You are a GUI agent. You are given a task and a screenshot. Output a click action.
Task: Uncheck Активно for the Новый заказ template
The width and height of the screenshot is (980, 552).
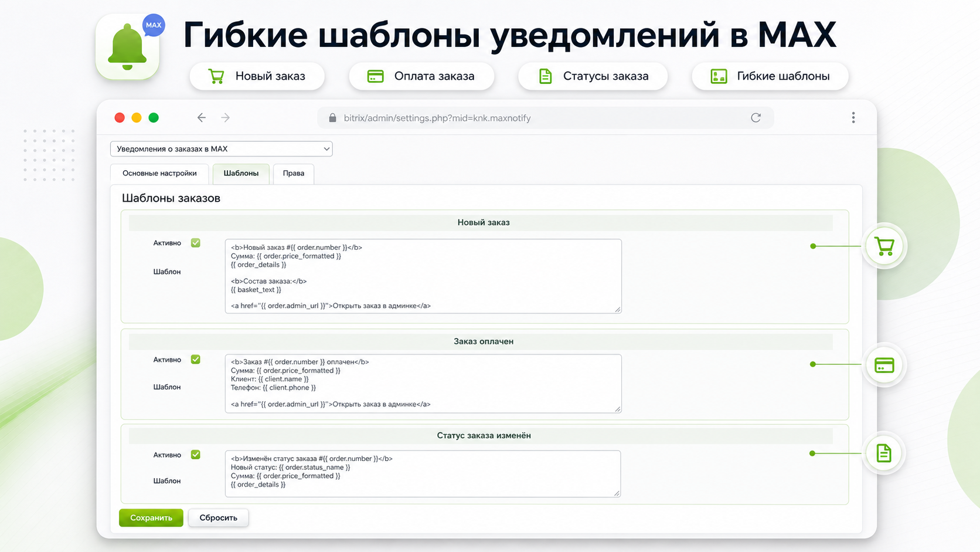pos(196,243)
